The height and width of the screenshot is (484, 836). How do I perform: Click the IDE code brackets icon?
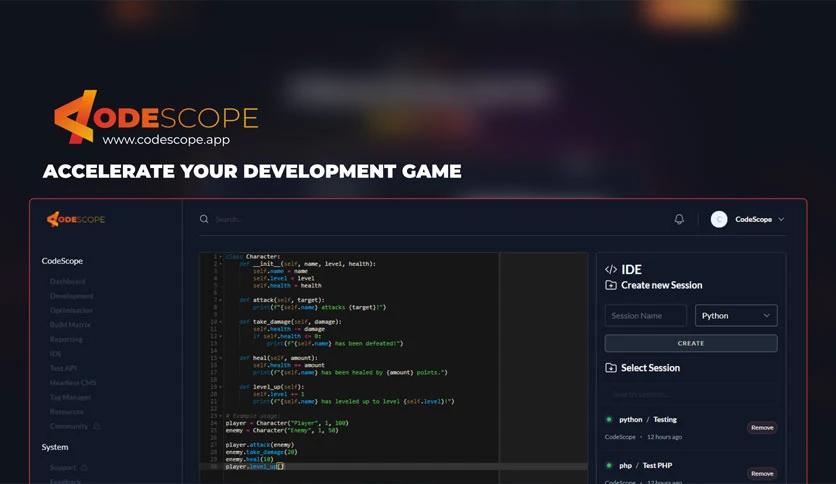pyautogui.click(x=611, y=269)
